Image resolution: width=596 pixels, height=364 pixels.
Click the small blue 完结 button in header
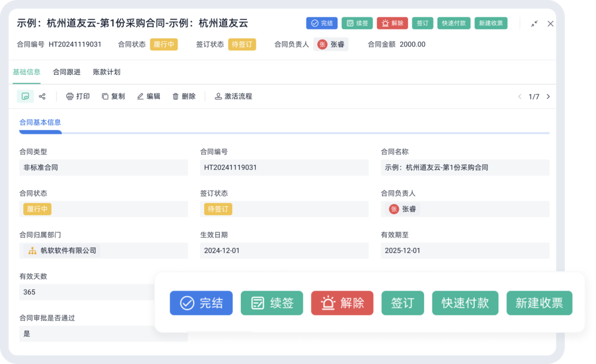(322, 23)
